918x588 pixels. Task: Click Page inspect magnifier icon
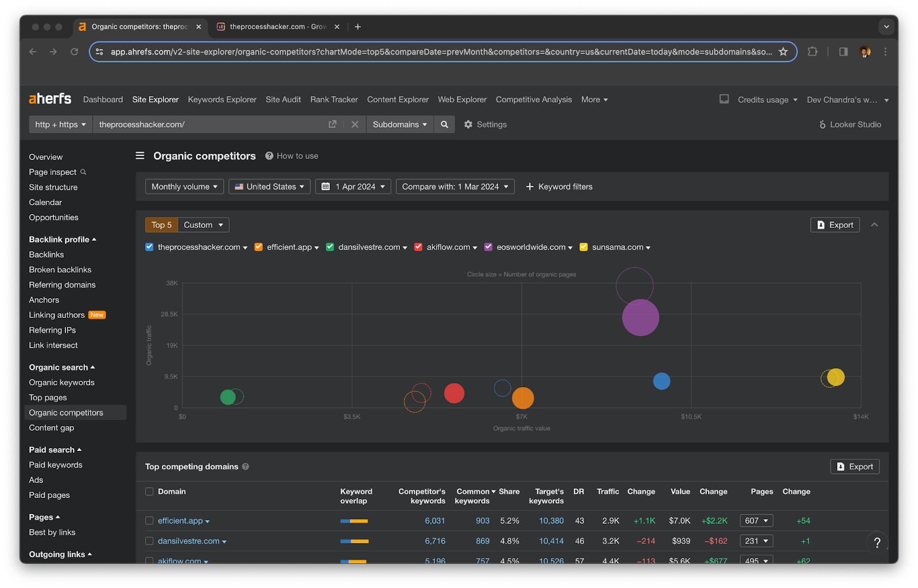(x=83, y=172)
